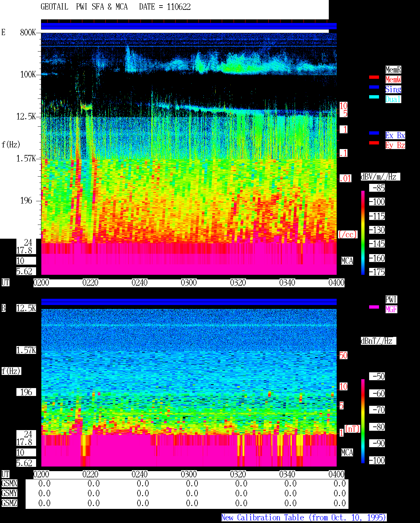
Task: Click the GSMX row label
Action: coord(9,484)
